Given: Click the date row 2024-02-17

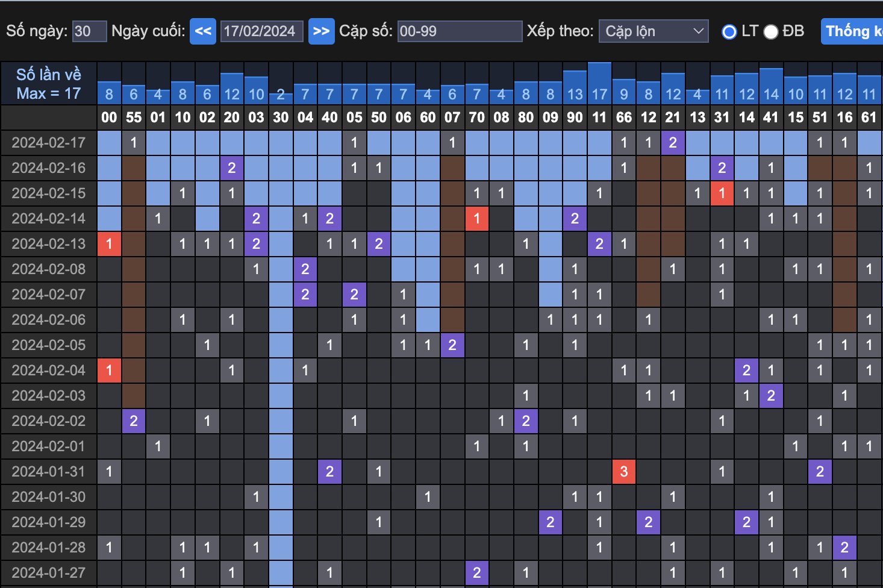Looking at the screenshot, I should point(49,143).
